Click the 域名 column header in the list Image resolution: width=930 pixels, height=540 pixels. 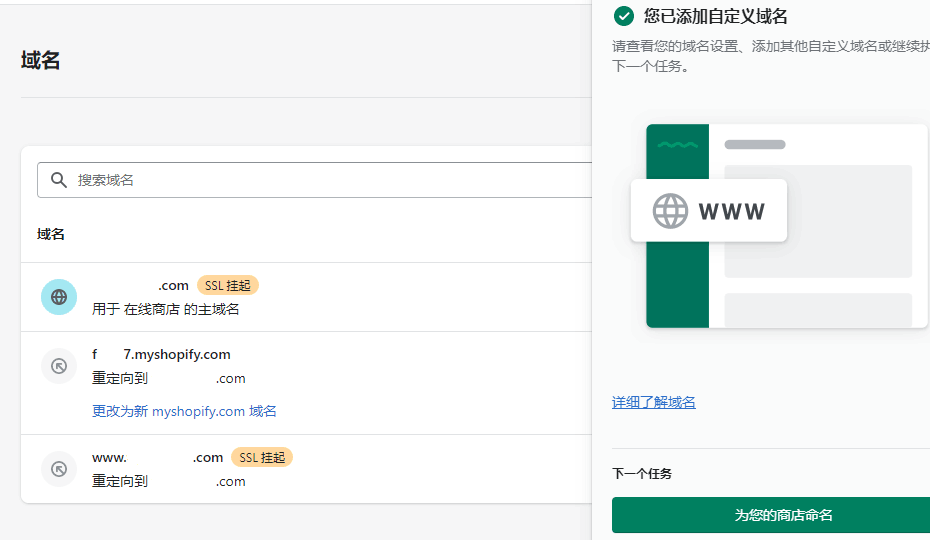click(x=51, y=234)
